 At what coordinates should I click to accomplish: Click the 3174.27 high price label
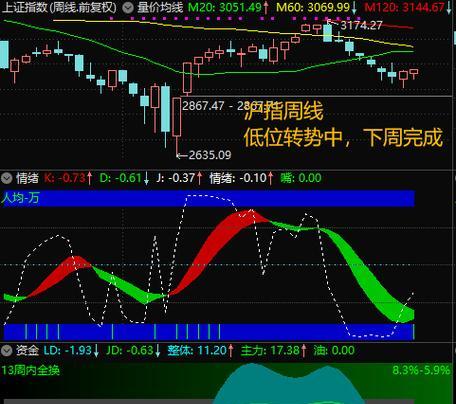click(x=361, y=25)
